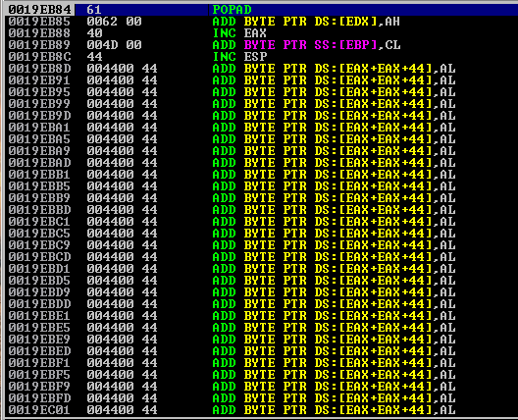The height and width of the screenshot is (420, 518).
Task: Click hex bytes 004D 00
Action: click(x=115, y=45)
